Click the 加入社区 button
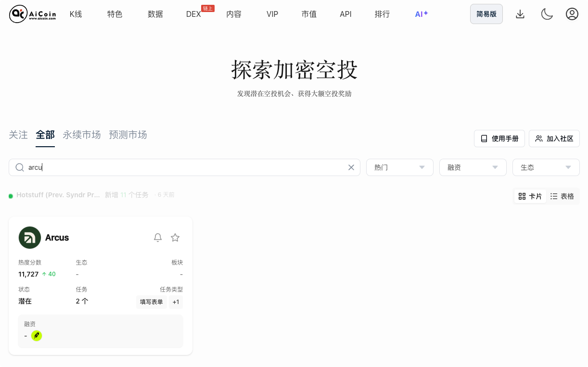The image size is (588, 367). pyautogui.click(x=554, y=139)
